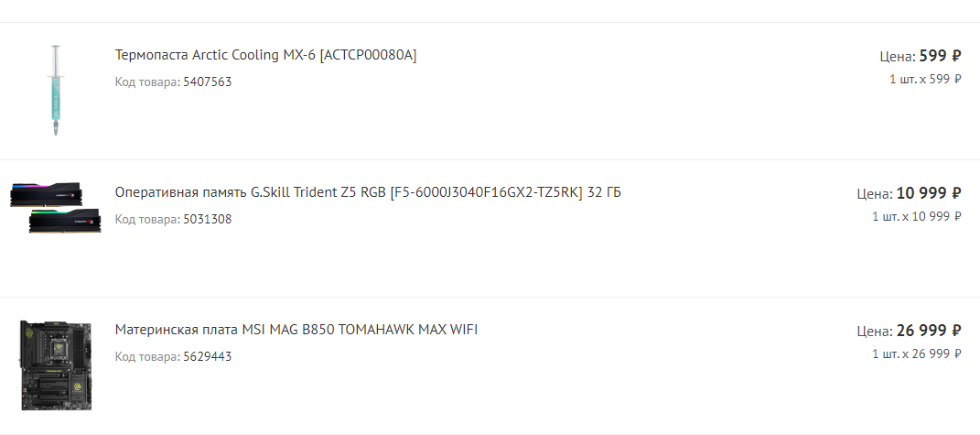Image resolution: width=980 pixels, height=435 pixels.
Task: Click the 'Цена:' label in the thermal paste row
Action: coord(899,57)
